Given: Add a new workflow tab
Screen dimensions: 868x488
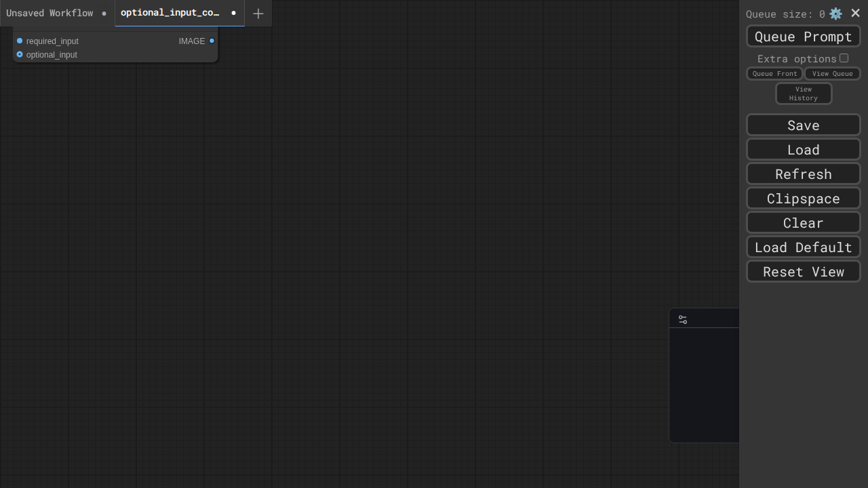Looking at the screenshot, I should (x=258, y=14).
